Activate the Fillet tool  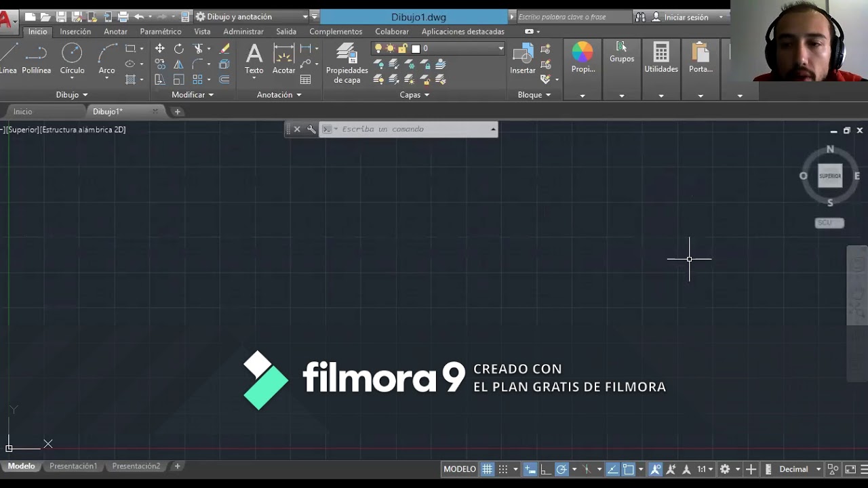[197, 64]
